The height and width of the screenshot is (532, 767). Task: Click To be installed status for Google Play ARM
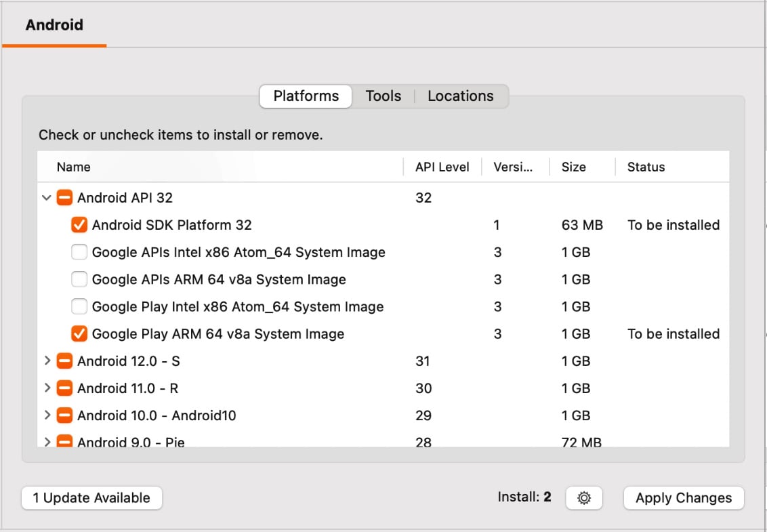pos(673,334)
